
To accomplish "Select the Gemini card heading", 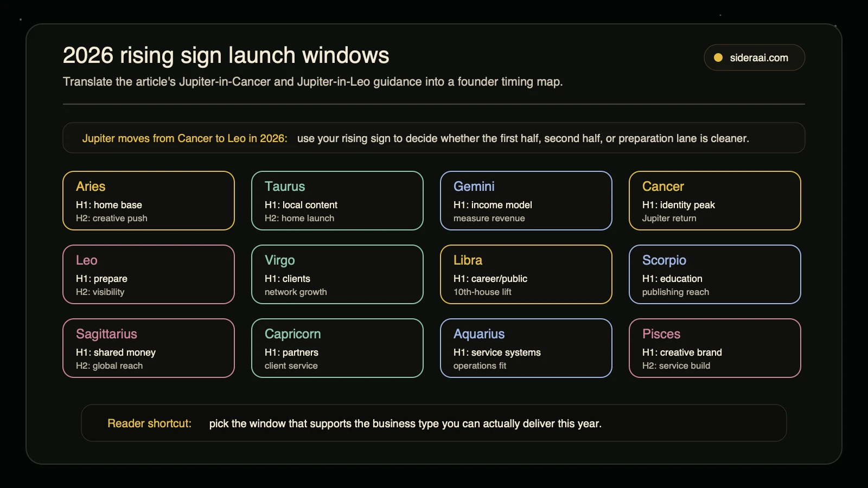I will click(x=474, y=187).
